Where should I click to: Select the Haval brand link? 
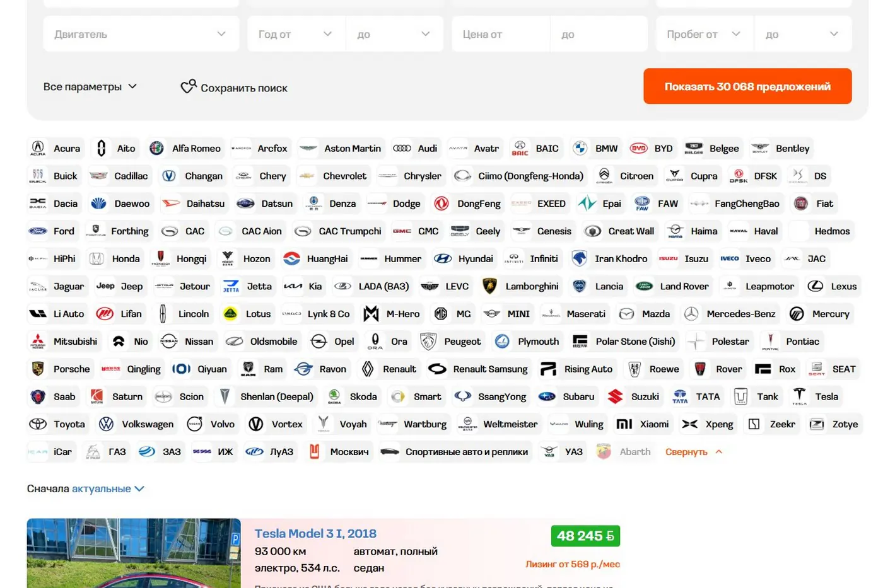click(x=755, y=231)
